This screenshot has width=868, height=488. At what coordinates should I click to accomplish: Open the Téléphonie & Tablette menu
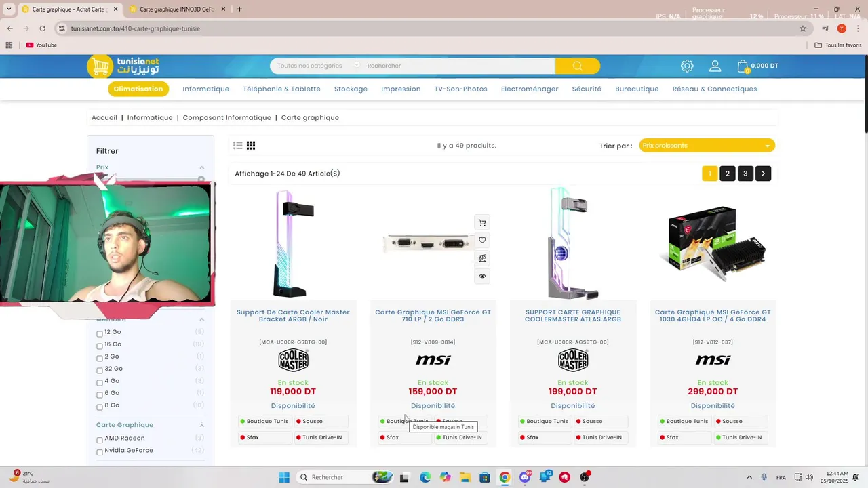281,89
